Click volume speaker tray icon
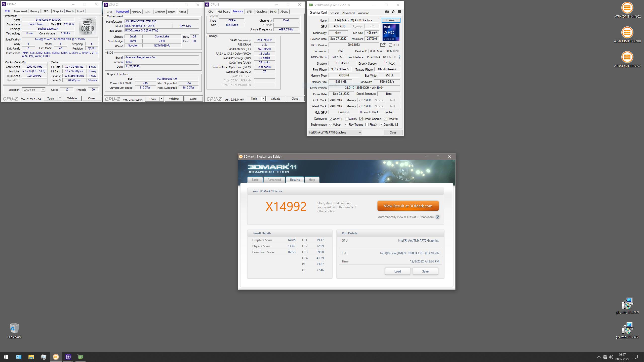The height and width of the screenshot is (362, 644). [611, 357]
